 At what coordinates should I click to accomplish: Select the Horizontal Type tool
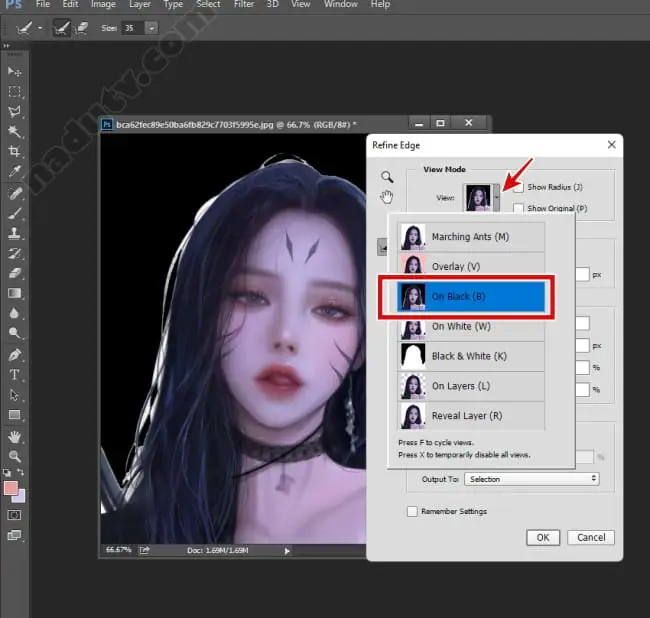tap(15, 375)
